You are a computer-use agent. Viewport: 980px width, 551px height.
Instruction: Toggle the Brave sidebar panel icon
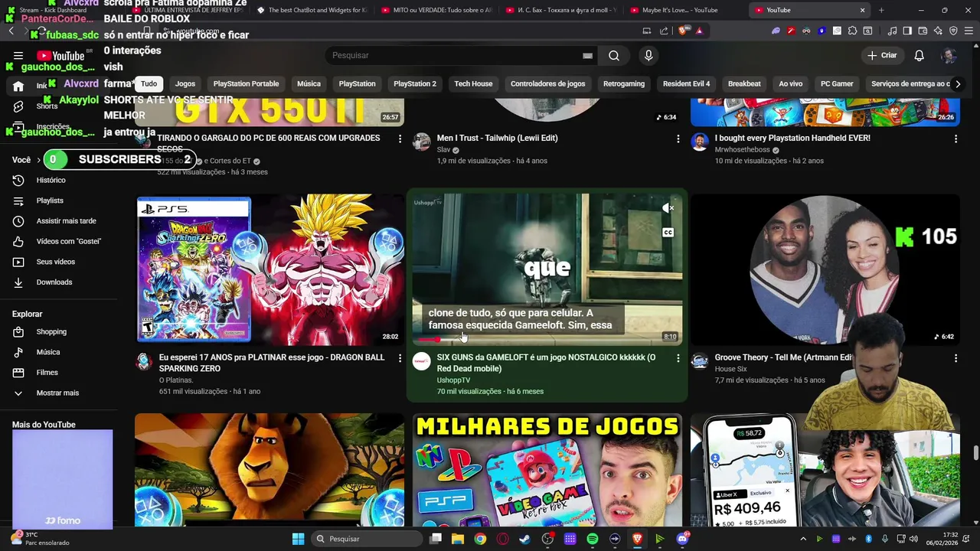coord(907,31)
